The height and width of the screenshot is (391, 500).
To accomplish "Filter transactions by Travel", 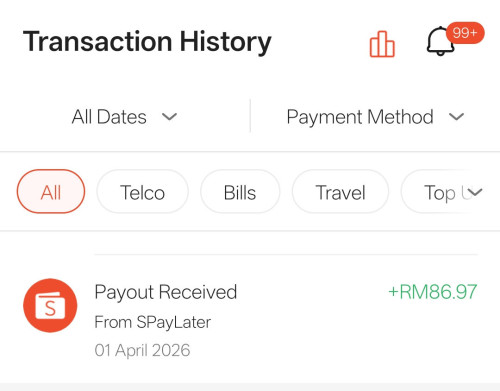I will point(340,191).
